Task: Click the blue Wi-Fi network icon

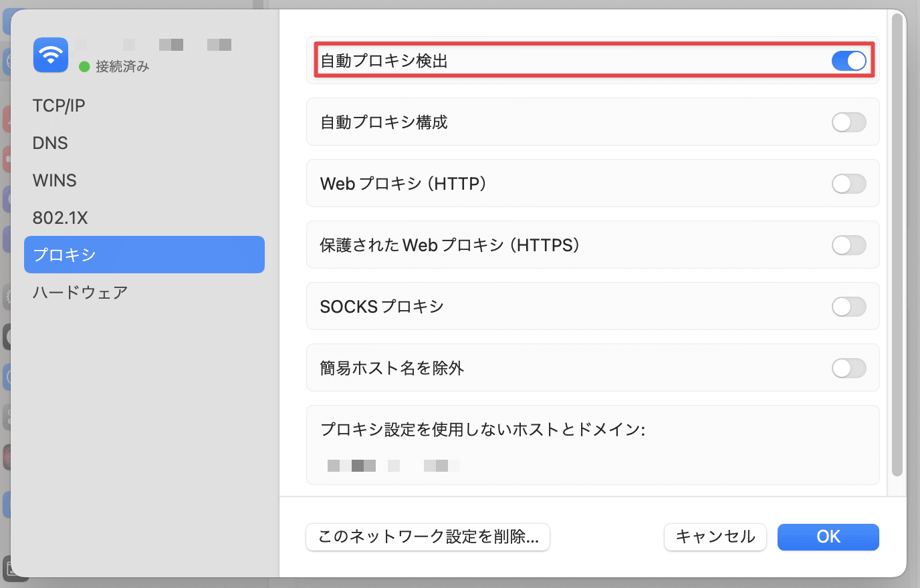Action: (x=49, y=55)
